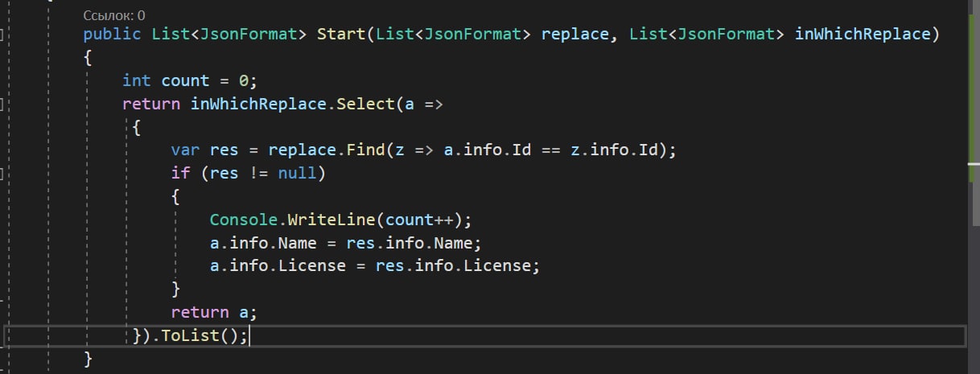Image resolution: width=980 pixels, height=374 pixels.
Task: Click the Find method call on replace
Action: [366, 150]
